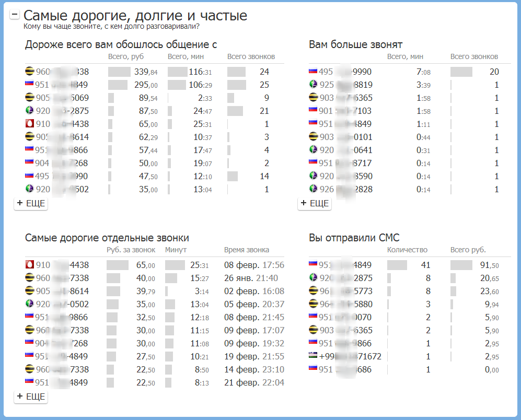Click the 'Всего, руб' column header in top-left table
Image resolution: width=521 pixels, height=420 pixels.
126,56
